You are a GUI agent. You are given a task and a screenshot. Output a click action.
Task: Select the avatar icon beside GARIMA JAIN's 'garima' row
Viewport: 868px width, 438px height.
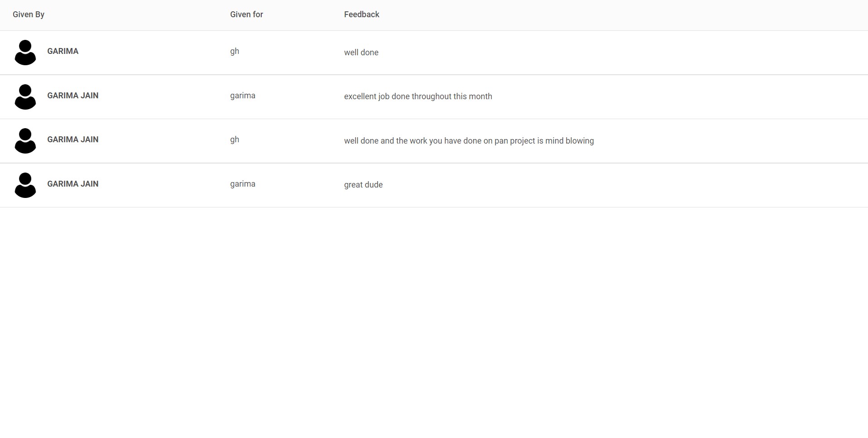tap(25, 96)
